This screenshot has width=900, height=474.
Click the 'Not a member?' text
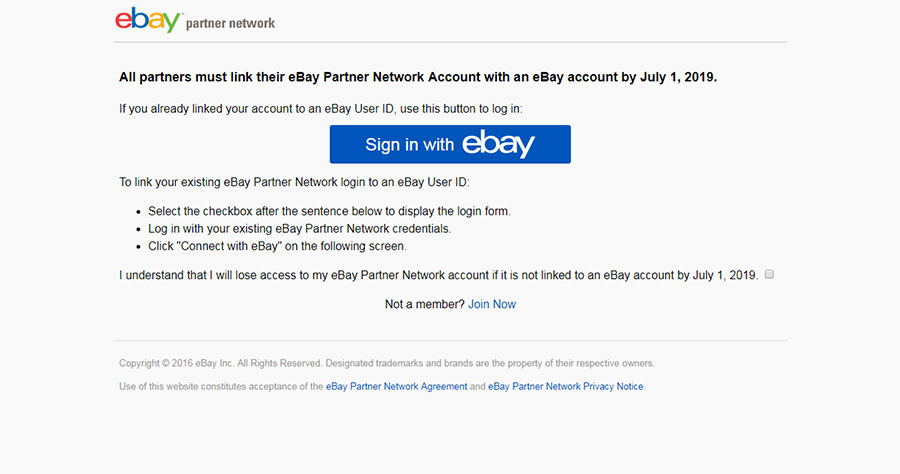point(425,304)
